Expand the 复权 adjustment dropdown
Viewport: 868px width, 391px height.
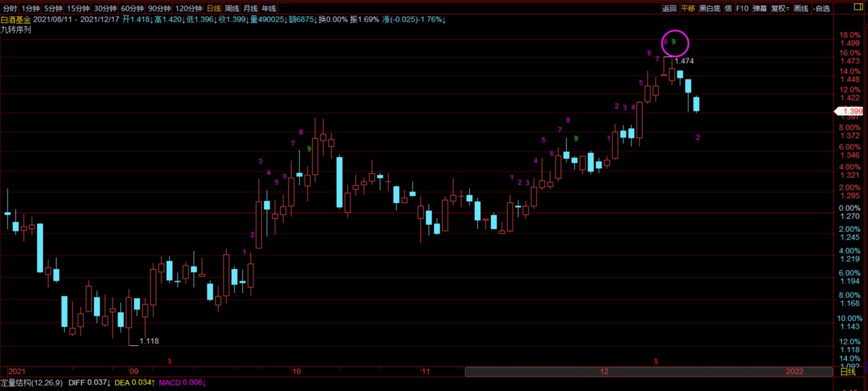point(780,9)
